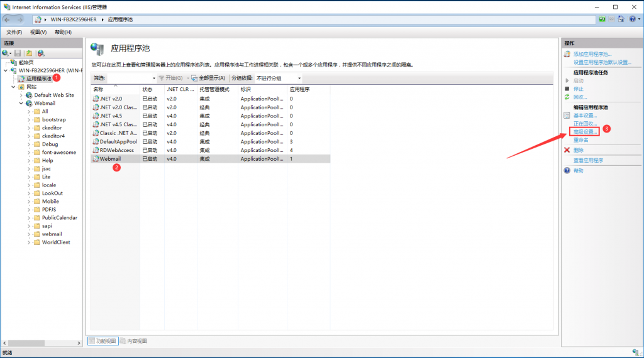644x358 pixels.
Task: Open the 视图(V) menu
Action: pos(38,32)
